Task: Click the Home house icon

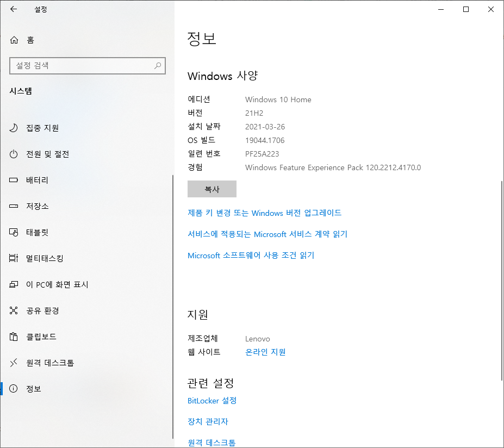Action: 14,40
